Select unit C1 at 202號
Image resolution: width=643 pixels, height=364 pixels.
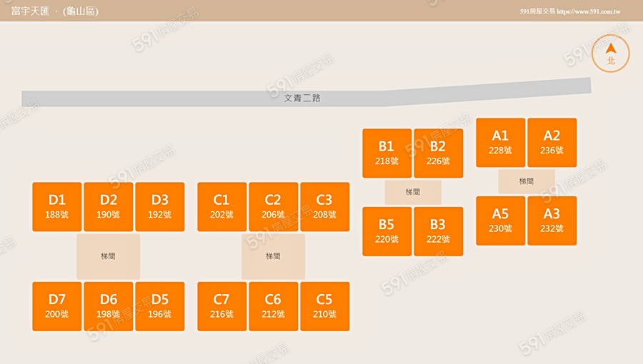click(x=222, y=207)
